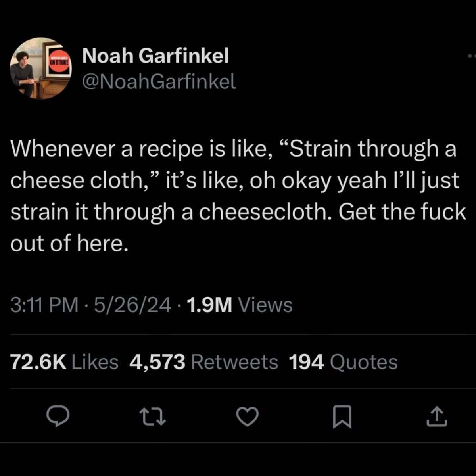
Task: Click the timestamp '3:11 PM · 5/26/24'
Action: 91,305
